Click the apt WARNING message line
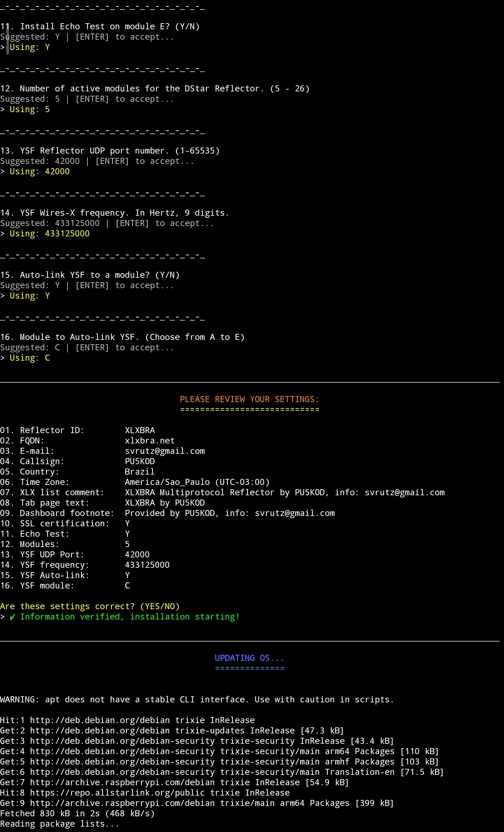 (197, 700)
